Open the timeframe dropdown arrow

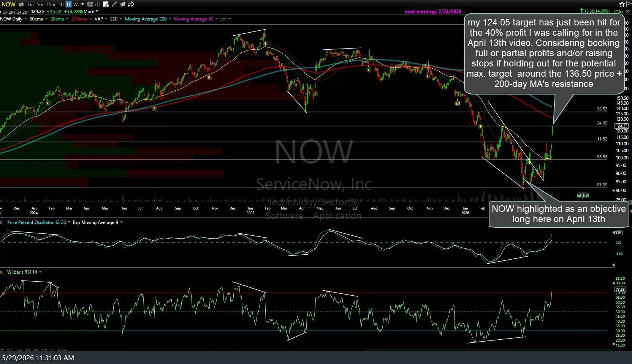(x=82, y=5)
